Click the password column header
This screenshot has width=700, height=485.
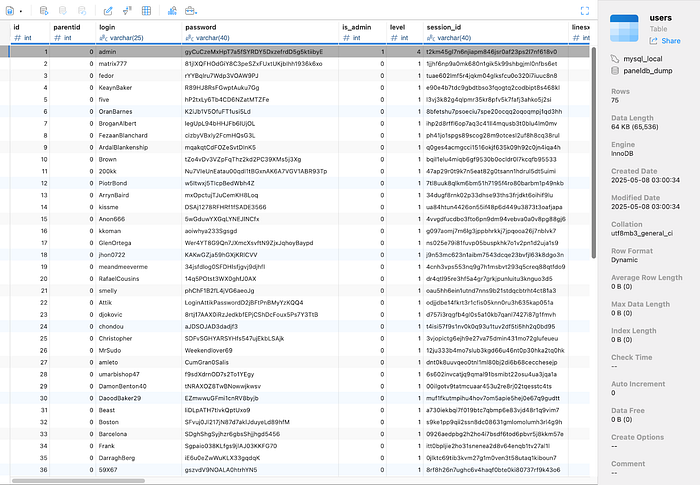(x=210, y=27)
